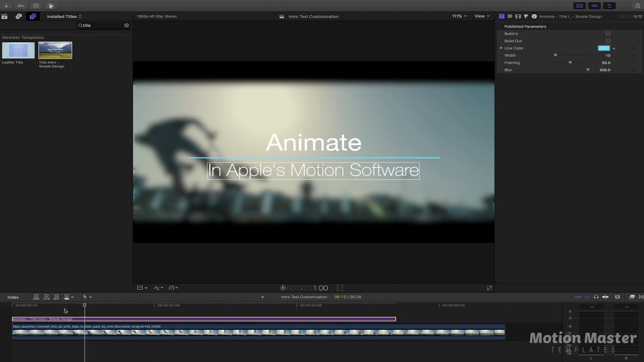Open the Generator inspector tab
Image resolution: width=644 pixels, height=362 pixels.
526,17
